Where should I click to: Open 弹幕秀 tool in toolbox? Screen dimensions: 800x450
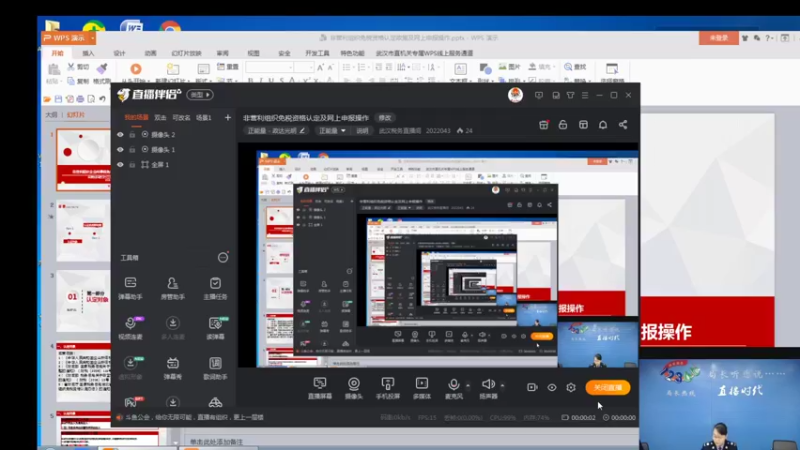coord(172,368)
